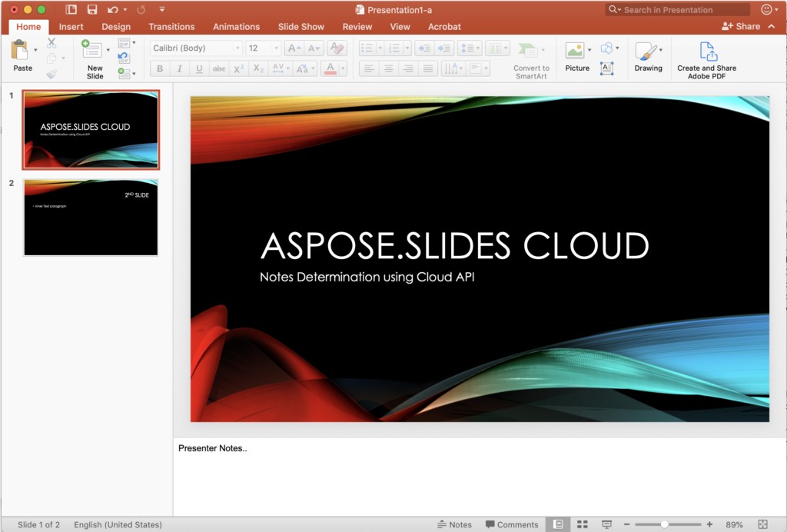The width and height of the screenshot is (787, 532).
Task: Adjust the zoom slider handle
Action: click(664, 524)
